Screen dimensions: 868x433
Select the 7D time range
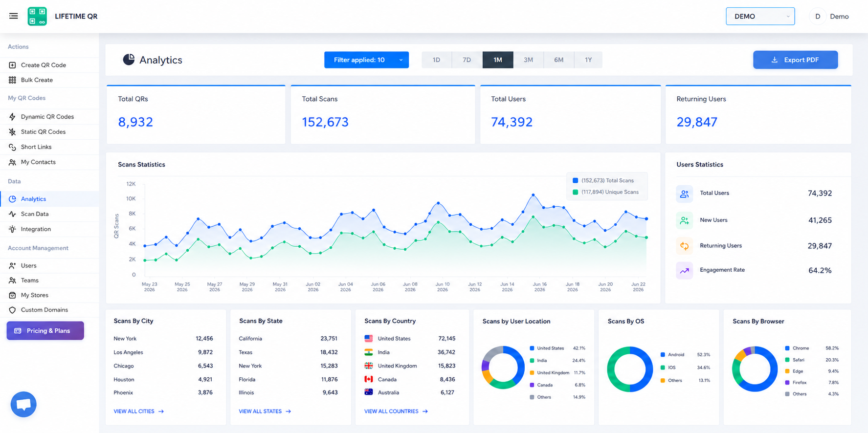pyautogui.click(x=467, y=60)
